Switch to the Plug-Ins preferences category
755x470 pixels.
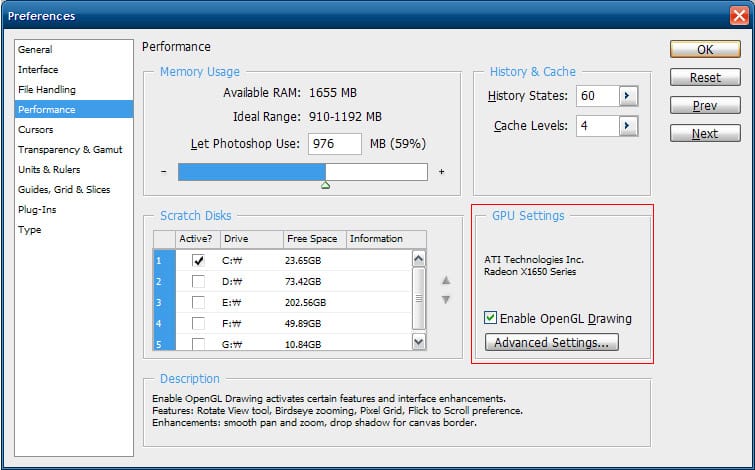36,209
